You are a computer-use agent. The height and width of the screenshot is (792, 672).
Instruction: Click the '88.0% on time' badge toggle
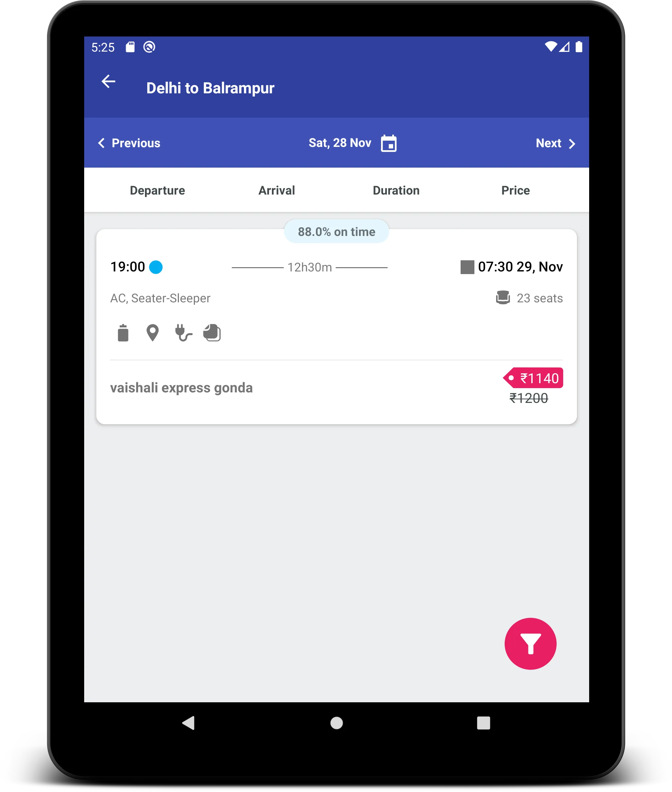click(336, 232)
